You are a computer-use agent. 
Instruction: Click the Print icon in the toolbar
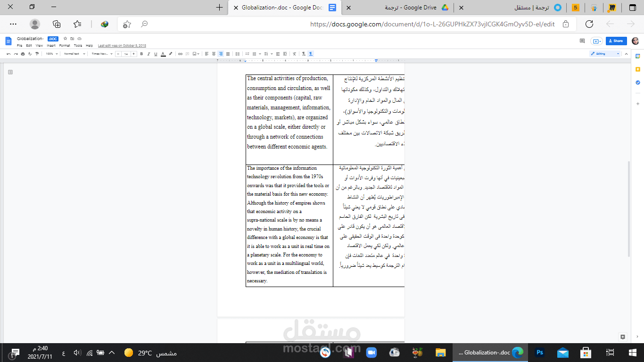[23, 53]
